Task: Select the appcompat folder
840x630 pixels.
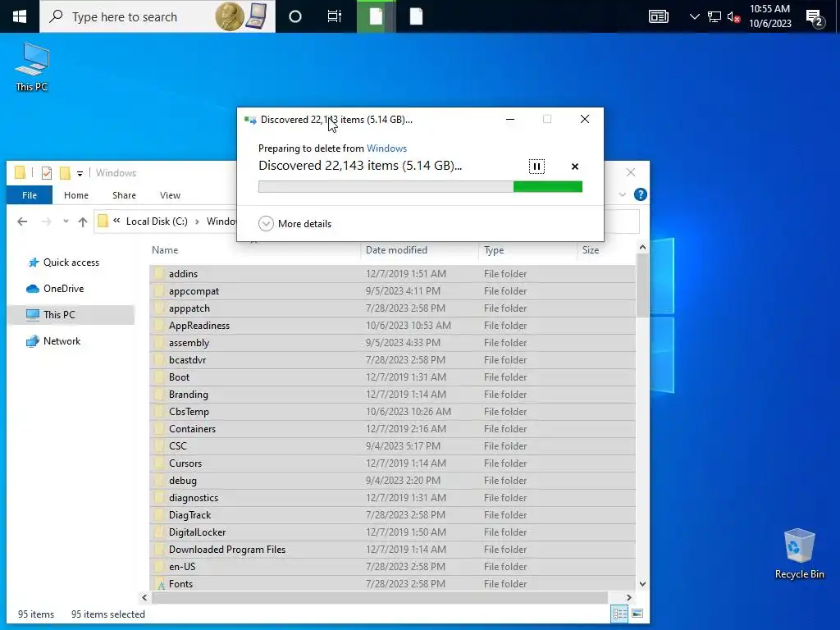Action: click(392, 291)
